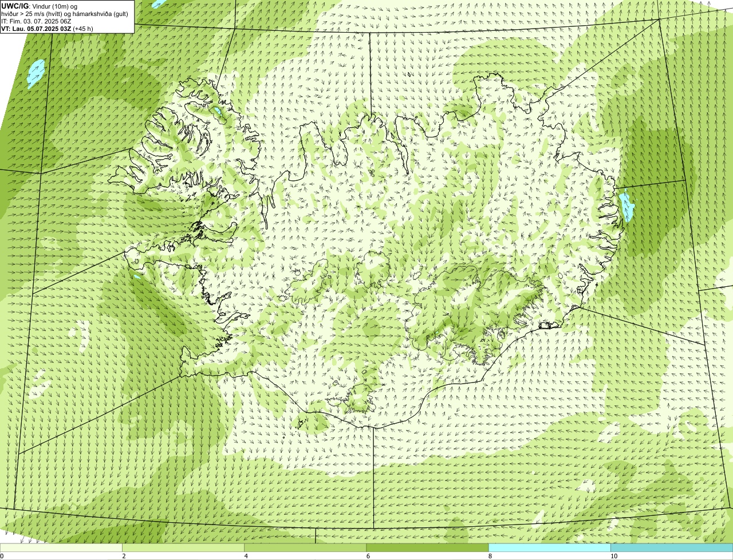Pick the light cyan 8–10 color bar segment

pos(549,548)
